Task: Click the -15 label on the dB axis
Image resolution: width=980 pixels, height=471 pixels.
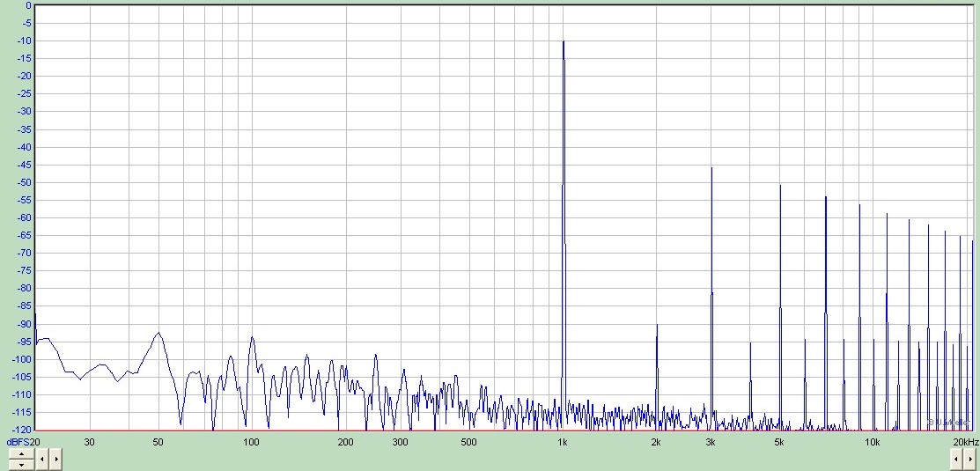Action: [24, 59]
